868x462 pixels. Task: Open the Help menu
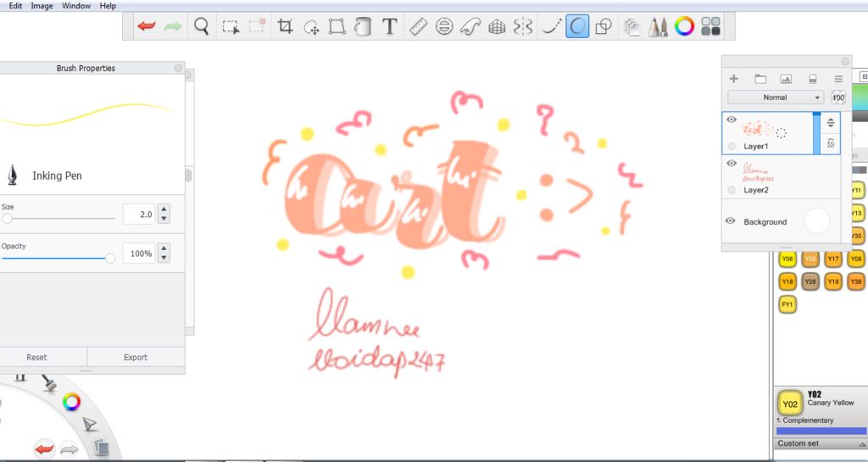pos(108,6)
